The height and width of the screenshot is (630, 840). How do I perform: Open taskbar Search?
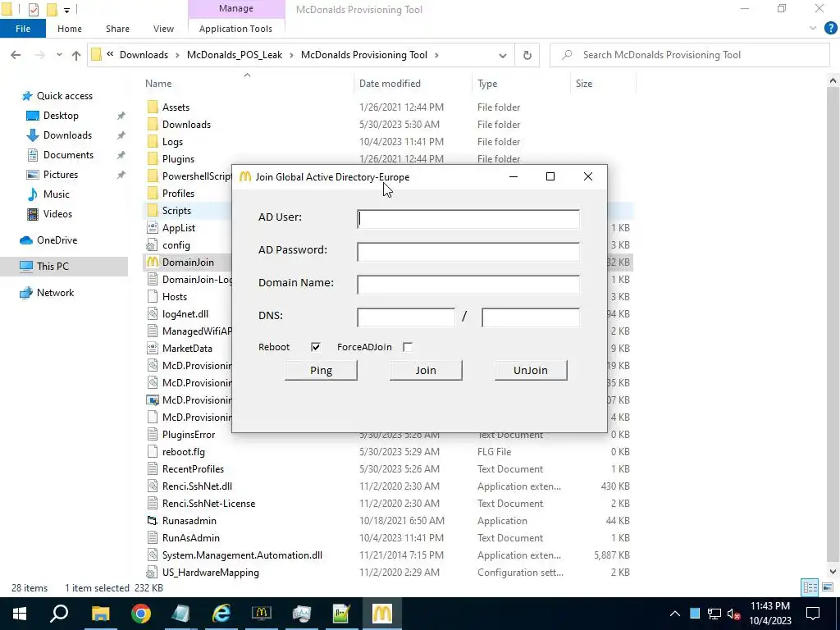click(59, 614)
